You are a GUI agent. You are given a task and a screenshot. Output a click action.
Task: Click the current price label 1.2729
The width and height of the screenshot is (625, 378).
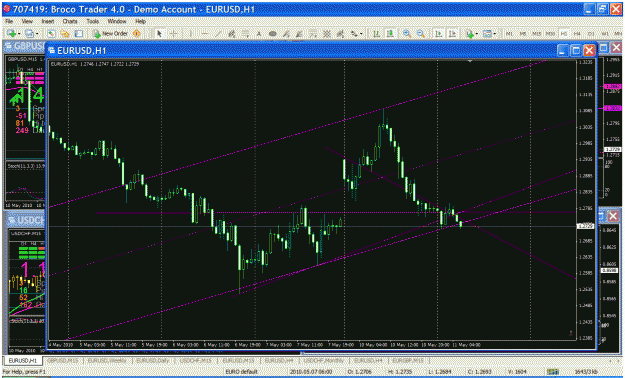586,226
